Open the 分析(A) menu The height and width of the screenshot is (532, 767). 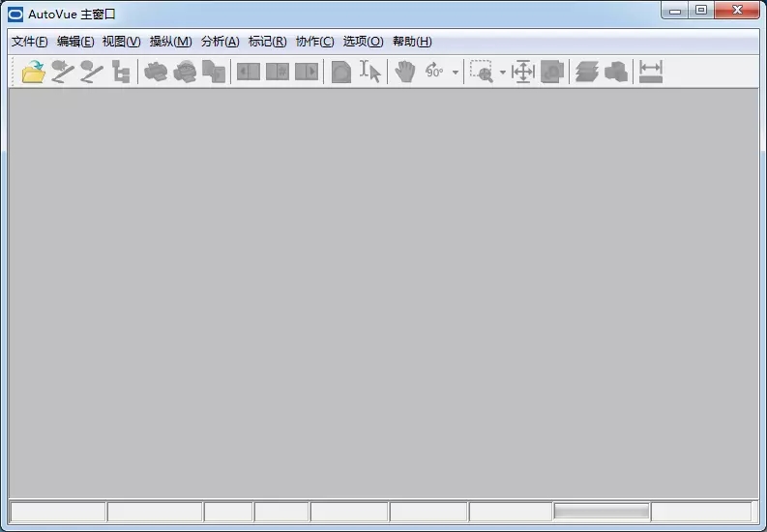pos(221,42)
